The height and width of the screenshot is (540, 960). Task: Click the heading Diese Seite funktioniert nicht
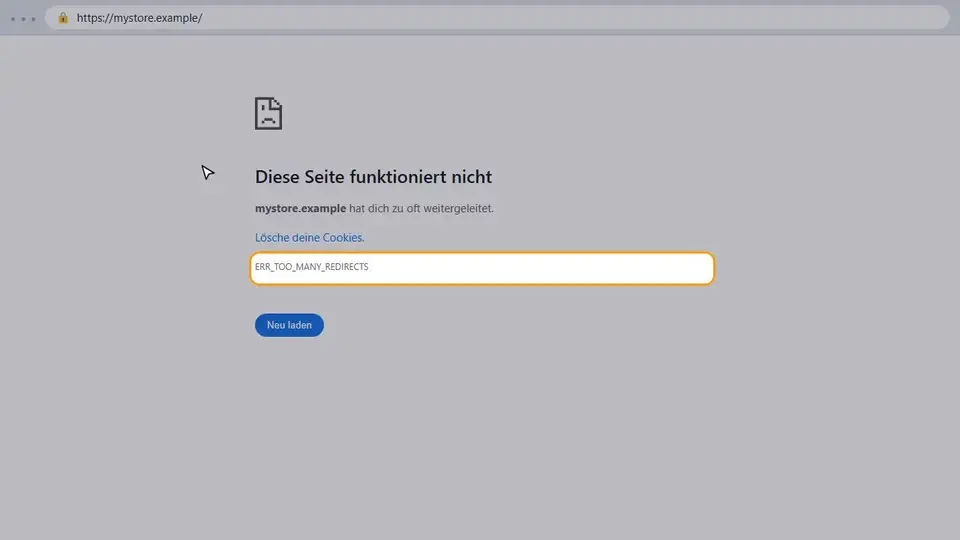click(373, 176)
